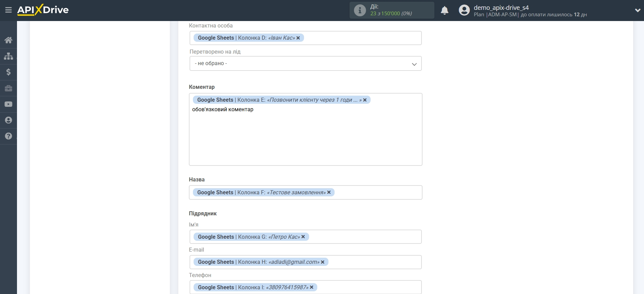Click the «обов'язковий коментар» text
Viewport: 644px width, 294px height.
coord(223,109)
